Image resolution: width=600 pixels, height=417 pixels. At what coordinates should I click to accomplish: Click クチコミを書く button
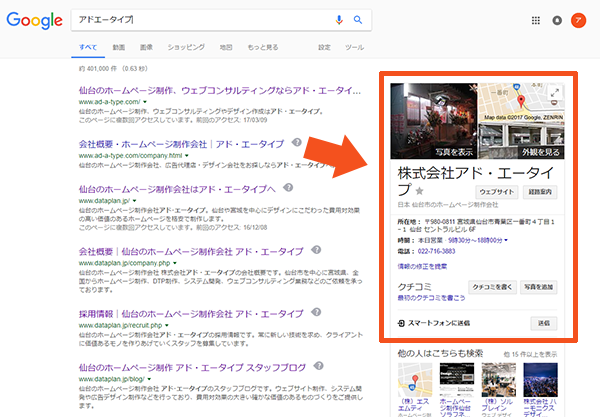pos(492,287)
